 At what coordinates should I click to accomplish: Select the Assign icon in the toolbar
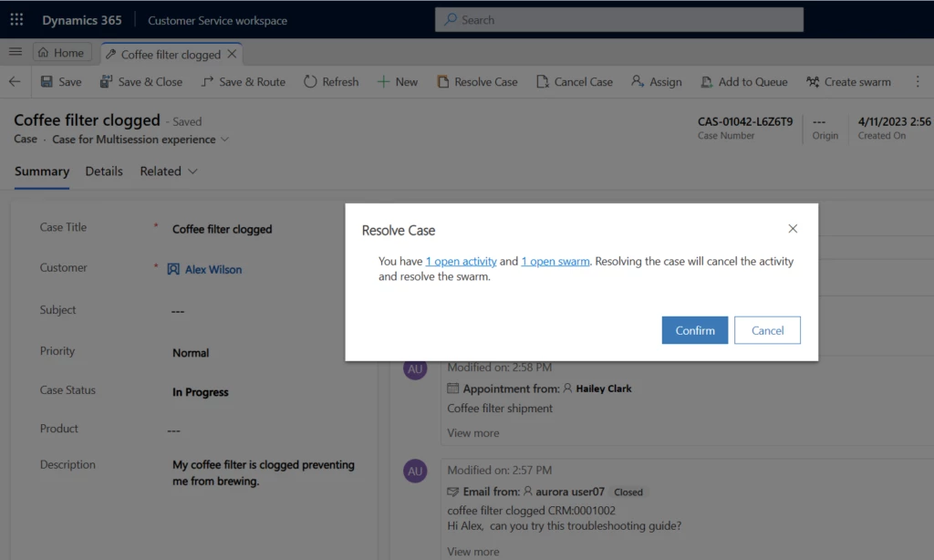[x=636, y=81]
